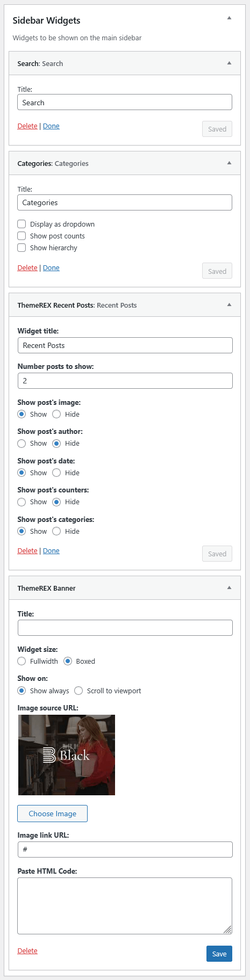Focus the Number posts to show field

125,381
